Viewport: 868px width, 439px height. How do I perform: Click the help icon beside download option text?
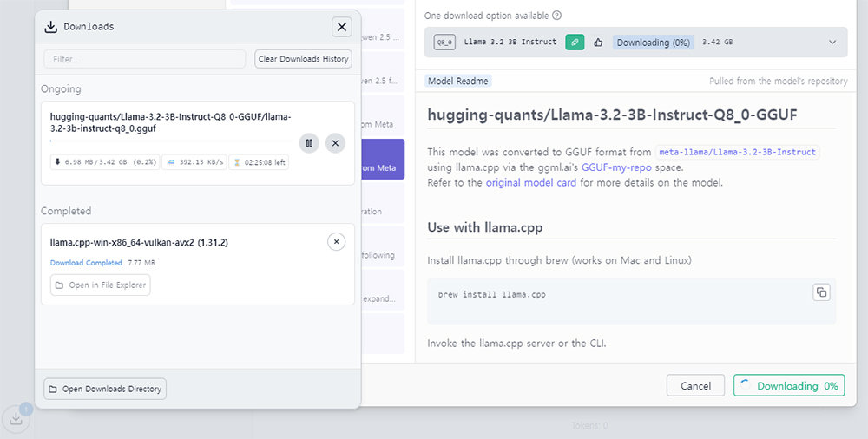coord(557,16)
